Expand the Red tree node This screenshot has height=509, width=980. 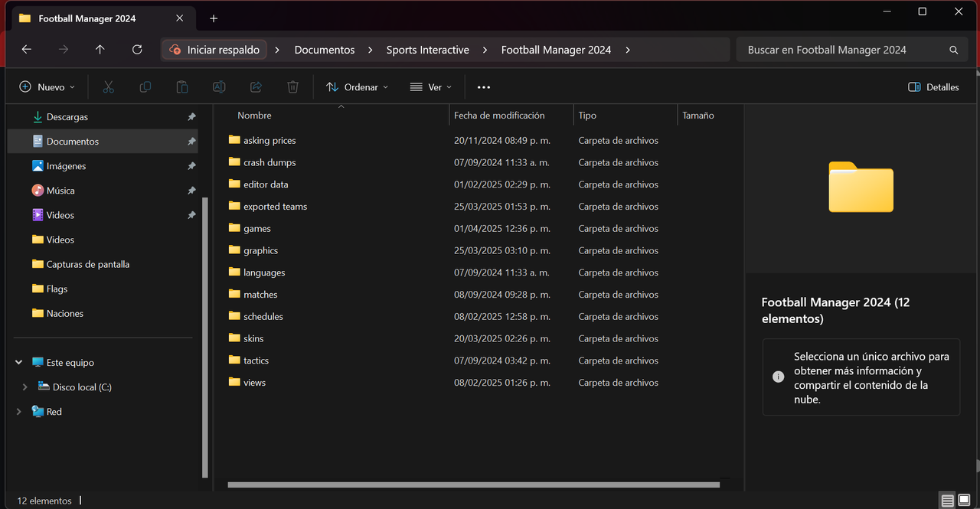tap(18, 412)
